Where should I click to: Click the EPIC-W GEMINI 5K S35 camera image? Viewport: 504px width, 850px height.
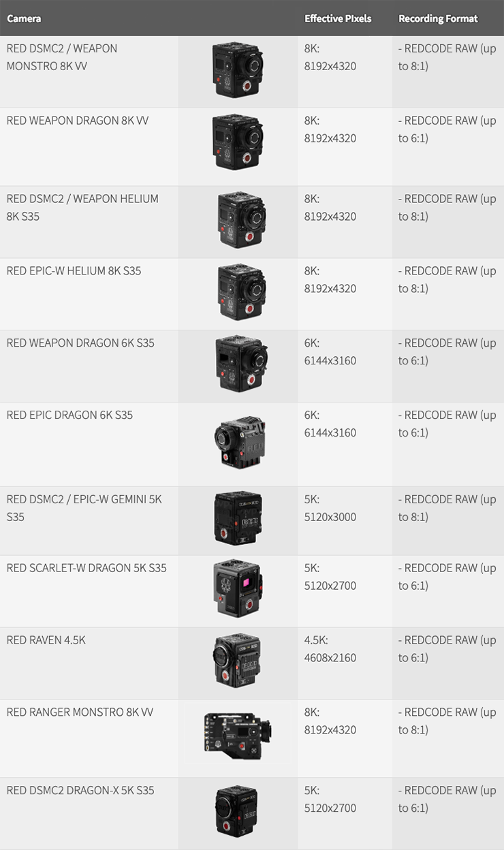pos(238,519)
